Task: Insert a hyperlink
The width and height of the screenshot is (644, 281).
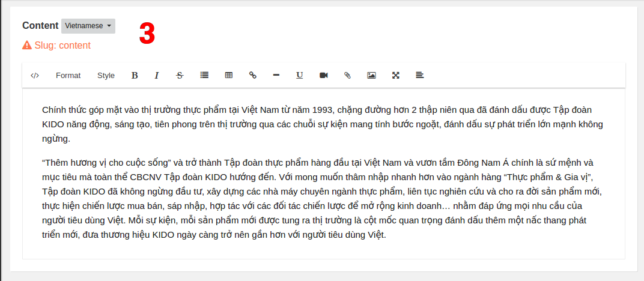Action: 253,76
